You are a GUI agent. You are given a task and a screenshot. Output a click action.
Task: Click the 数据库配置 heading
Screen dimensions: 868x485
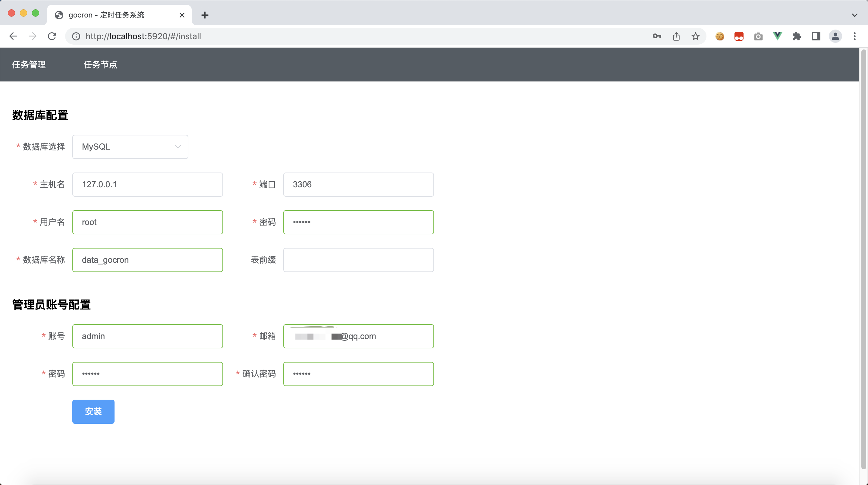point(40,115)
